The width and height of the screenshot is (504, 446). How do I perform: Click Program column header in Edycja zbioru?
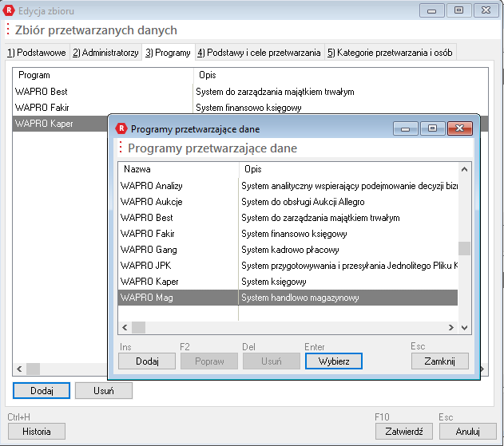[103, 75]
